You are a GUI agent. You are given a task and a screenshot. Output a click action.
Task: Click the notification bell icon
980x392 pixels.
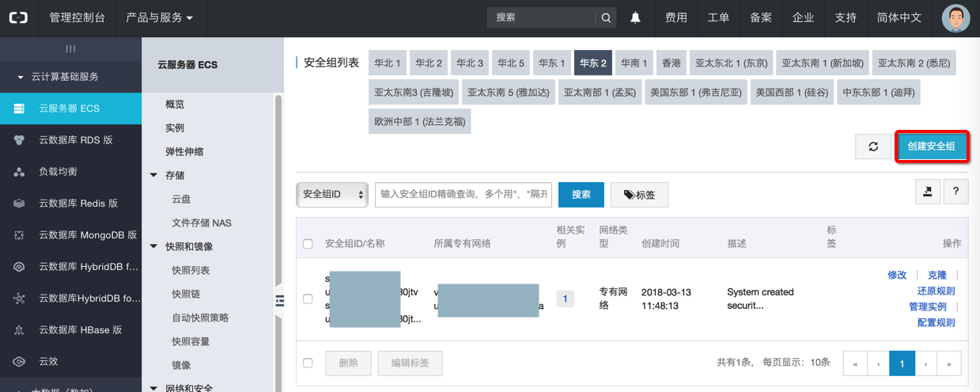635,17
